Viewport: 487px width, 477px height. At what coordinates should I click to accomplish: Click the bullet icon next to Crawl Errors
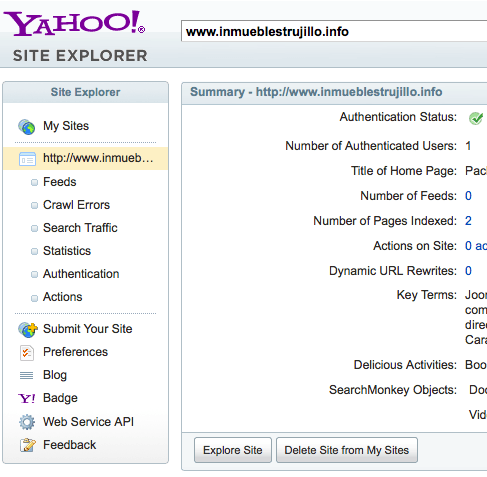pyautogui.click(x=34, y=205)
